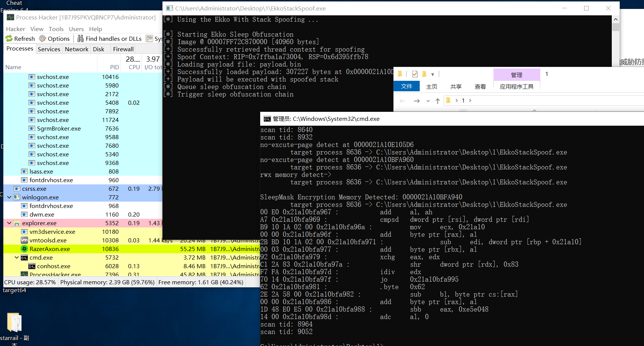This screenshot has height=346, width=644.
Task: Select the Processes tab
Action: click(x=20, y=49)
